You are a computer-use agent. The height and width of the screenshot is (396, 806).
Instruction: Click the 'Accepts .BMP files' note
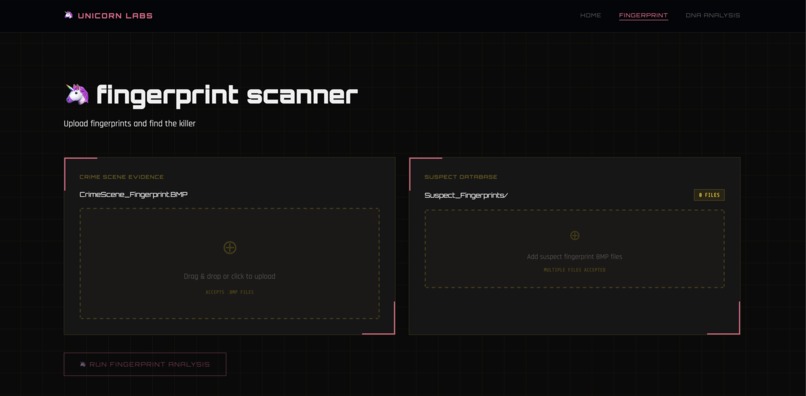(x=230, y=292)
